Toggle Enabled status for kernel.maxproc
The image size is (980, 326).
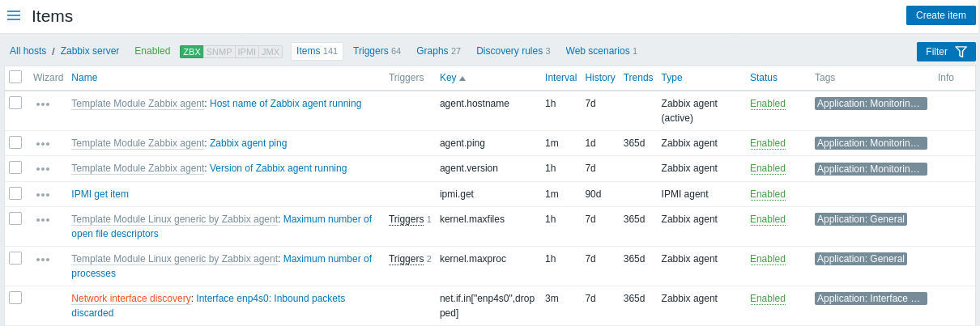pos(768,259)
